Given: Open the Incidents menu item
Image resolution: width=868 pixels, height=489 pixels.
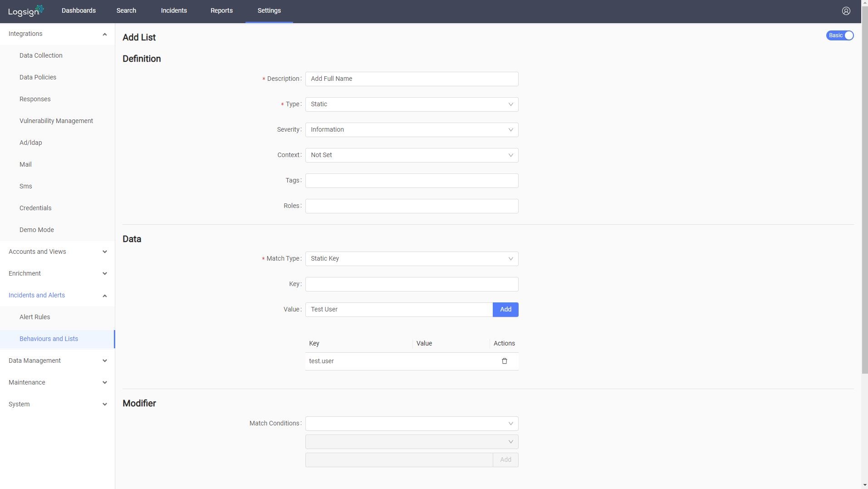Looking at the screenshot, I should [174, 10].
